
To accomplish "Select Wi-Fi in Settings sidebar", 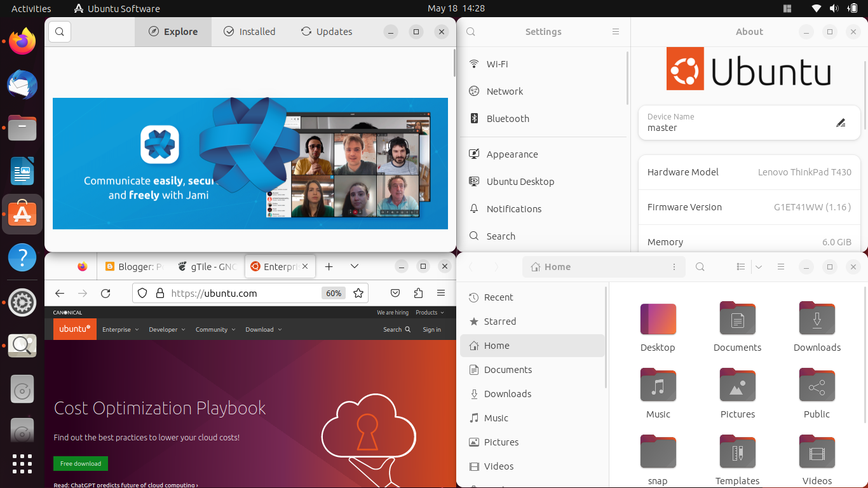I will click(x=543, y=64).
